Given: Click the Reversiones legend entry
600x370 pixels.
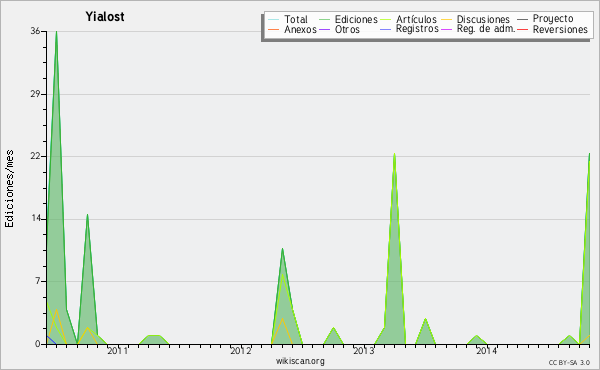Looking at the screenshot, I should click(x=552, y=29).
